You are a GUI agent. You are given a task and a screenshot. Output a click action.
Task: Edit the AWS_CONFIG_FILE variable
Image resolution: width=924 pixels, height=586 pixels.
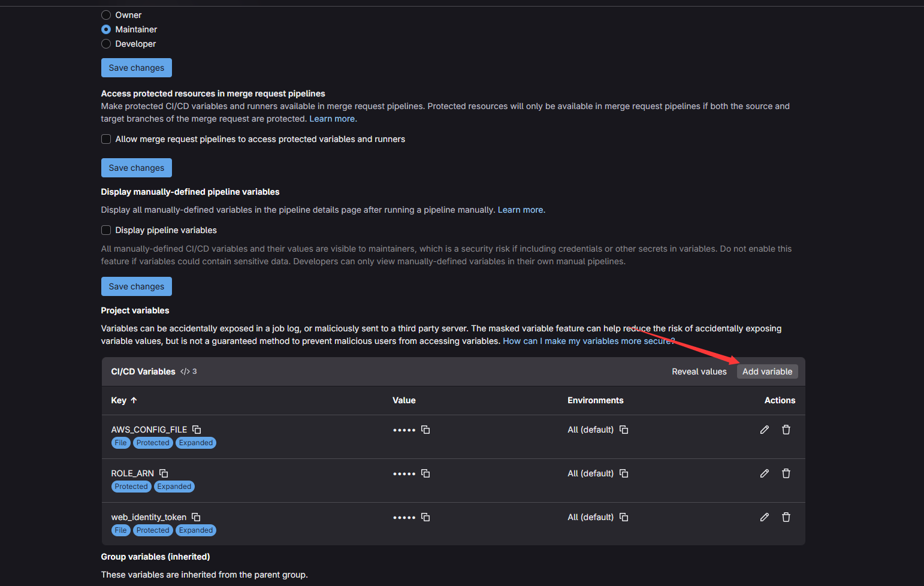pos(764,430)
